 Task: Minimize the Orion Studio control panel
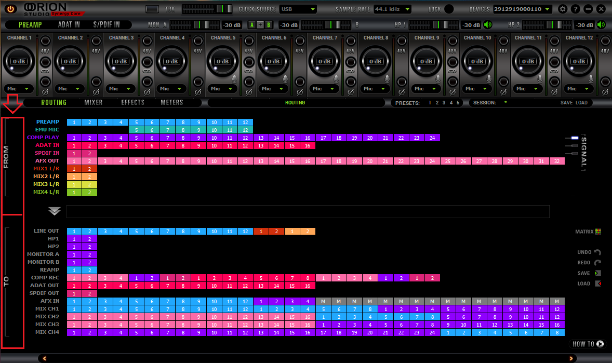point(588,9)
